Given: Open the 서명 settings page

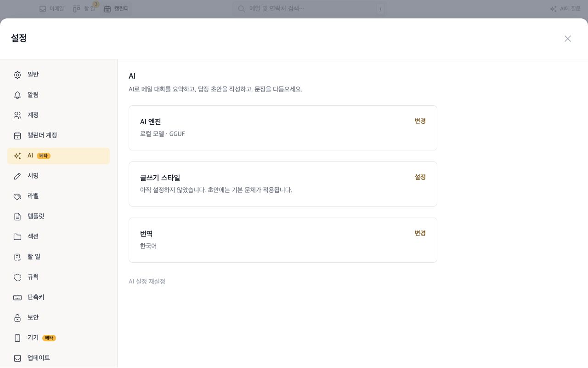Looking at the screenshot, I should pos(58,176).
